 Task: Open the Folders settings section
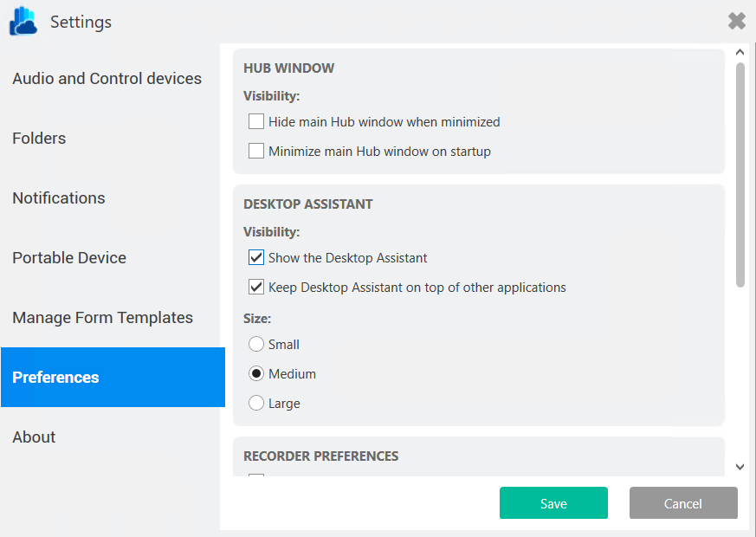coord(38,138)
